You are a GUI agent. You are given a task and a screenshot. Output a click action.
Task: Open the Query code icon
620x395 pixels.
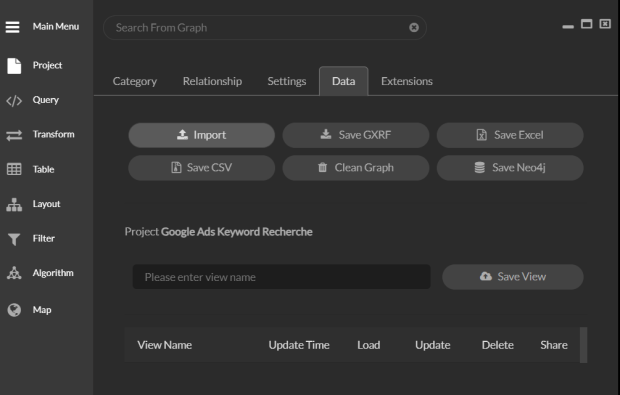pos(14,101)
